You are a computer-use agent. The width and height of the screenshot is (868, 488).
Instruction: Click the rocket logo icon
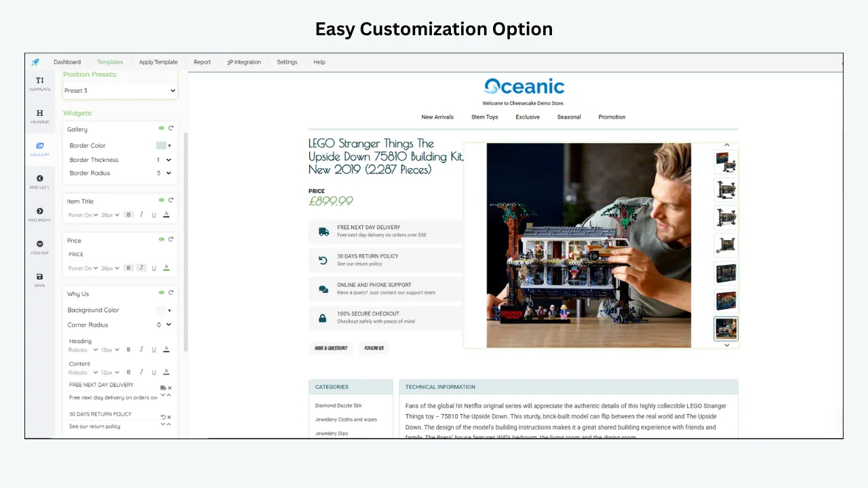[35, 62]
